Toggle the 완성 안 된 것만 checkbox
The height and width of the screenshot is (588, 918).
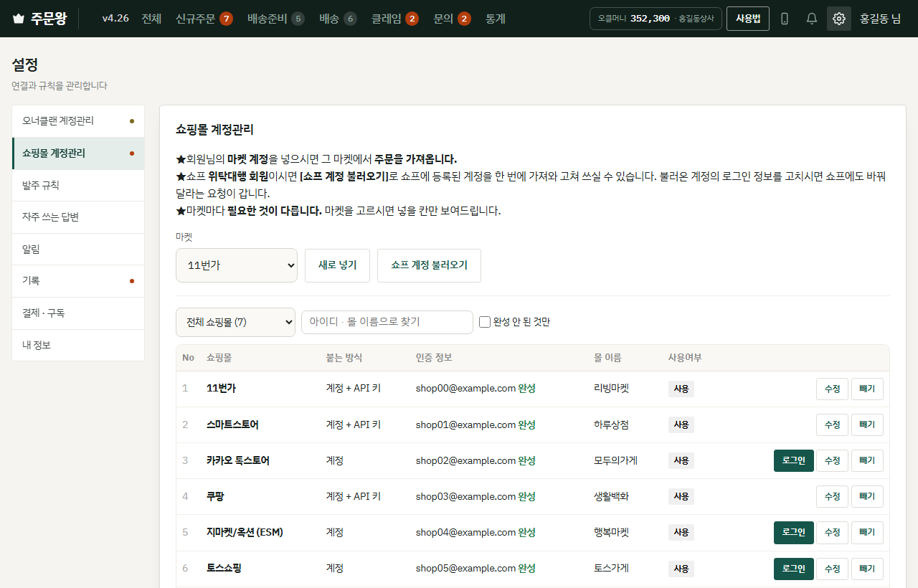click(x=485, y=322)
